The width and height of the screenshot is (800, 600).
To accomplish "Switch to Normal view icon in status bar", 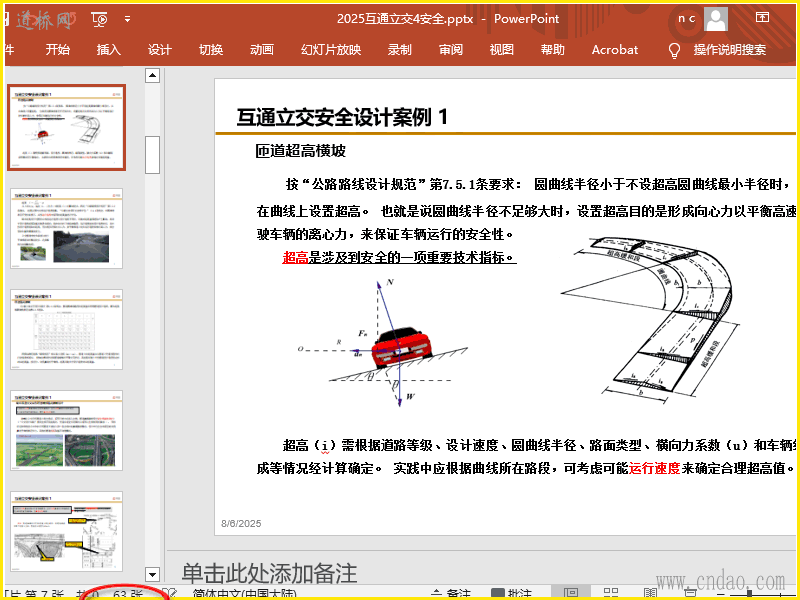I will (x=570, y=594).
